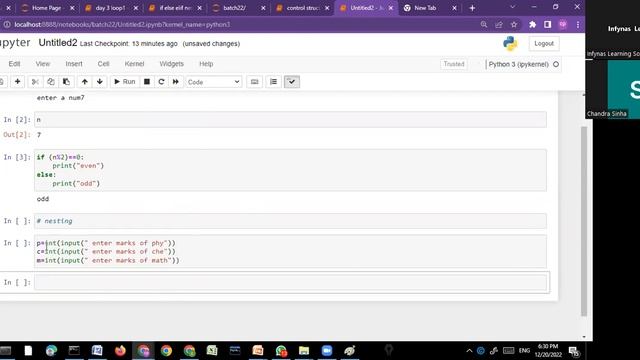Click the zoom magnifier icon in address bar
Screen dimensions: 640x360
[x=484, y=24]
